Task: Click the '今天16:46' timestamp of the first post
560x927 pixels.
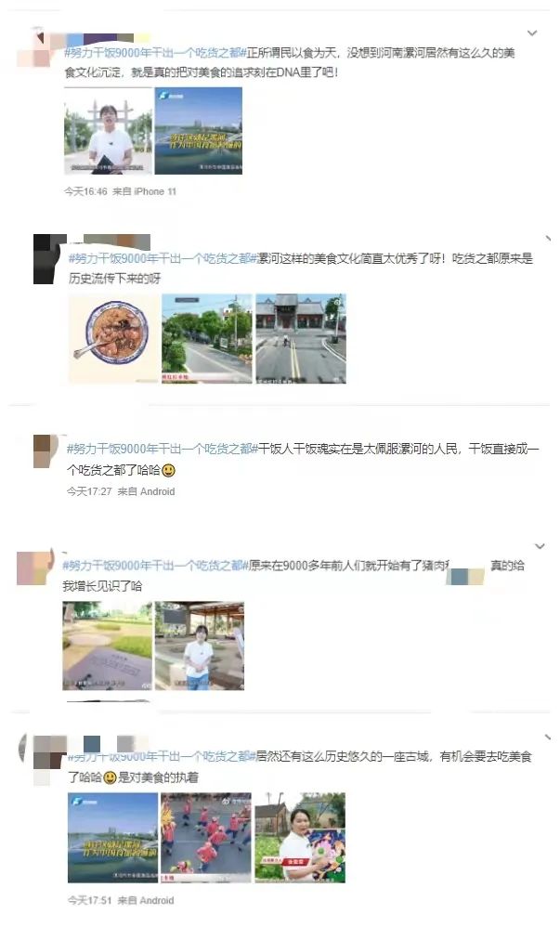Action: [85, 191]
